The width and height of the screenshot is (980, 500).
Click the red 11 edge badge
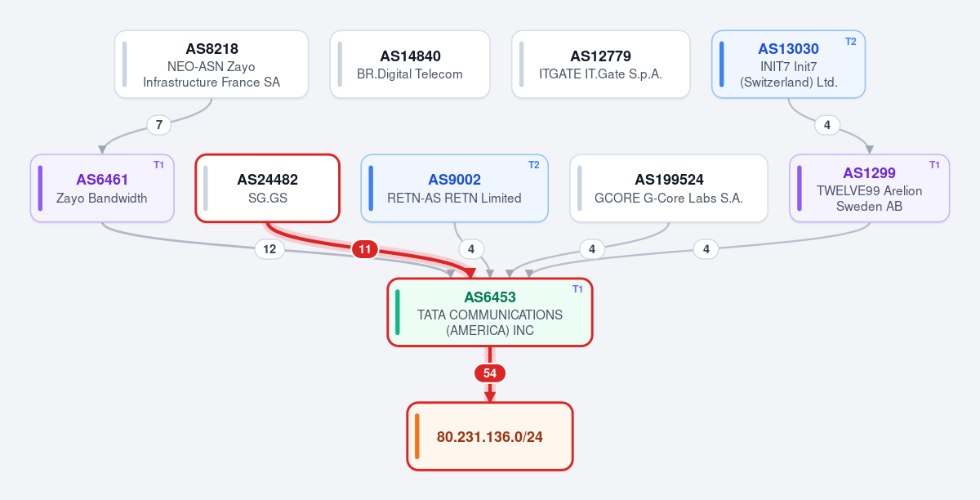click(365, 249)
